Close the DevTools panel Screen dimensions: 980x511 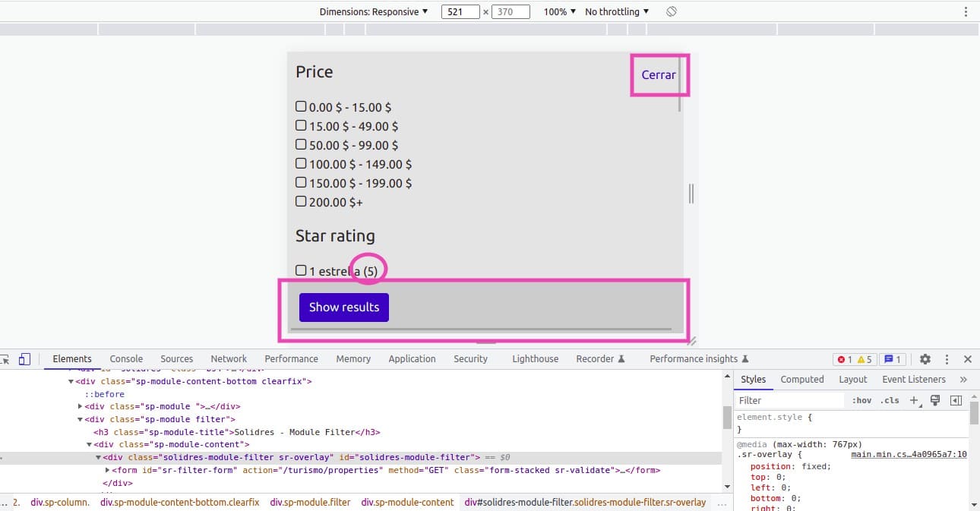967,359
